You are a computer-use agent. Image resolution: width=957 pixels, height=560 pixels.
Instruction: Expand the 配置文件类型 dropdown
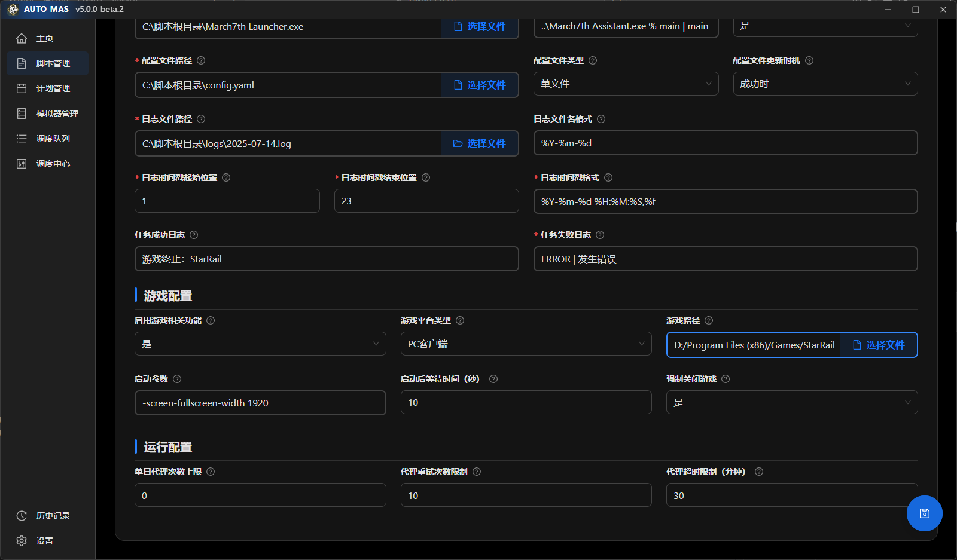click(626, 84)
